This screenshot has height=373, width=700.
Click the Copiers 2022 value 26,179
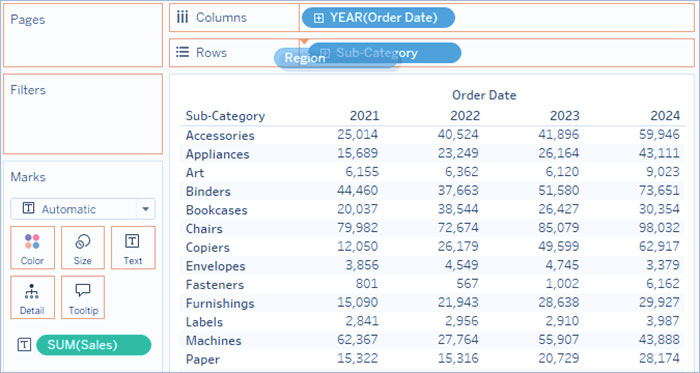(458, 247)
